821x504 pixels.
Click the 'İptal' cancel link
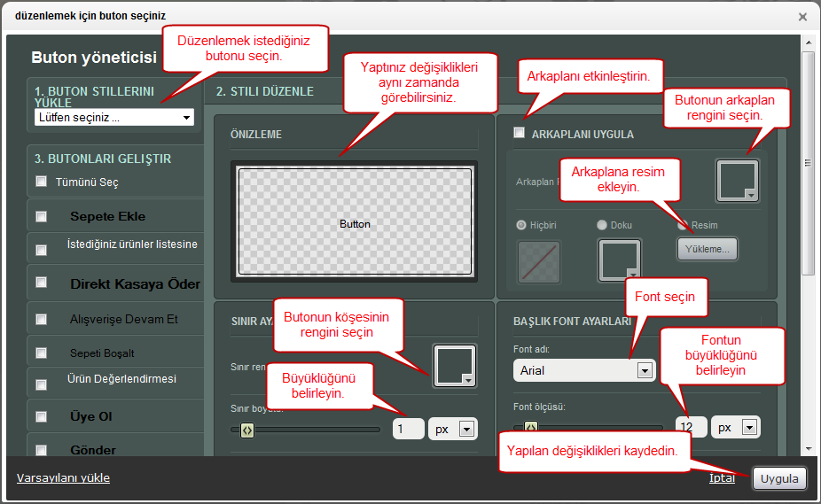[x=721, y=478]
